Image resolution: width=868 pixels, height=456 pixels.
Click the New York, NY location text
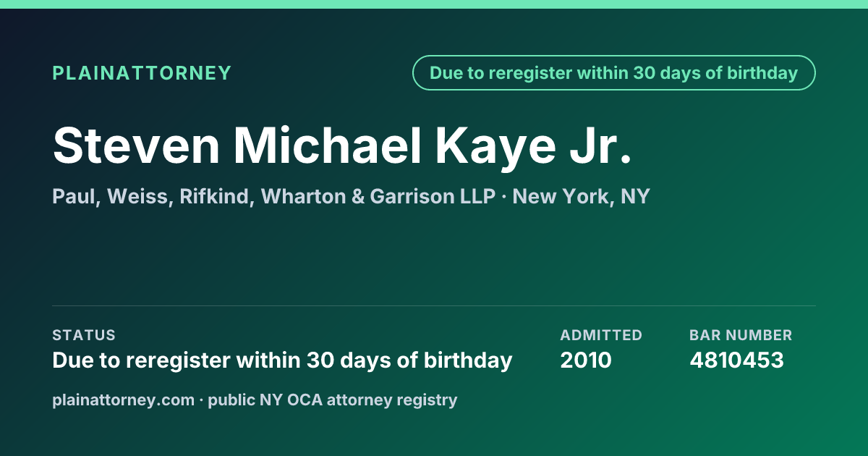(x=582, y=197)
